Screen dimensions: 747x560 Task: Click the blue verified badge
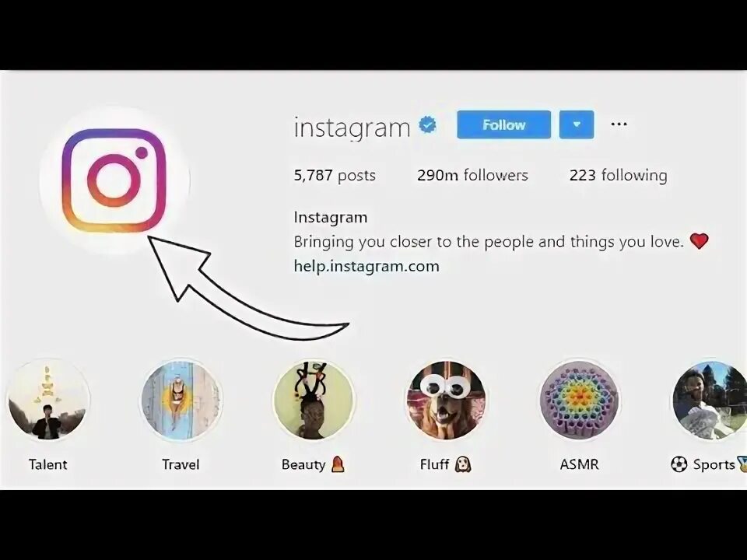[427, 124]
